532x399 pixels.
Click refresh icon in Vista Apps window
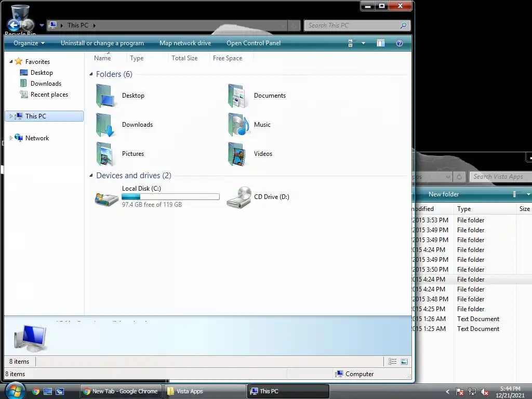click(459, 177)
